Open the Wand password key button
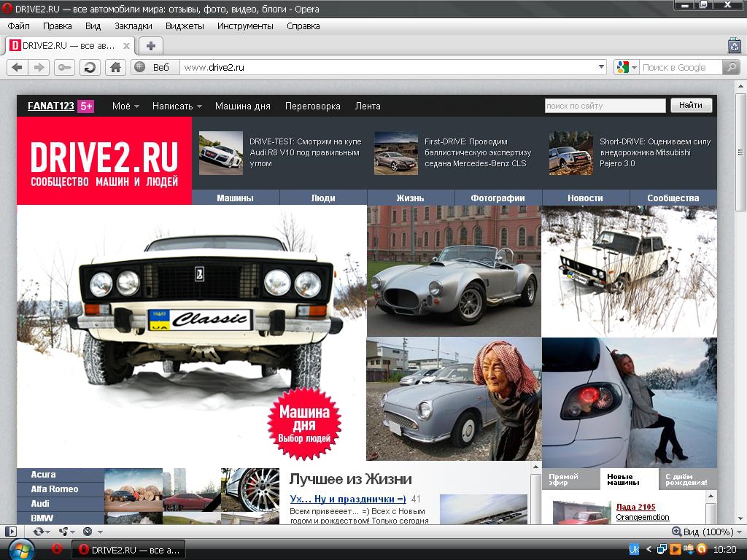747x560 pixels. pyautogui.click(x=65, y=68)
